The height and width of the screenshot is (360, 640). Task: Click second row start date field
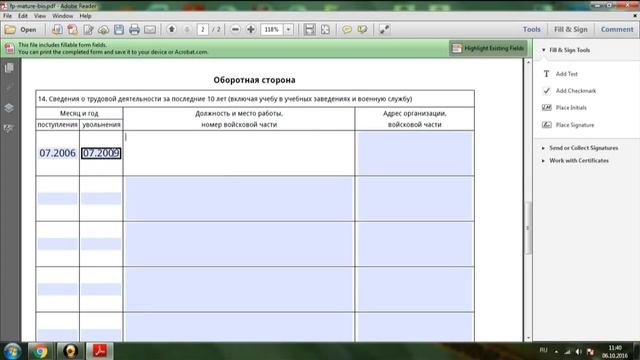[58, 198]
